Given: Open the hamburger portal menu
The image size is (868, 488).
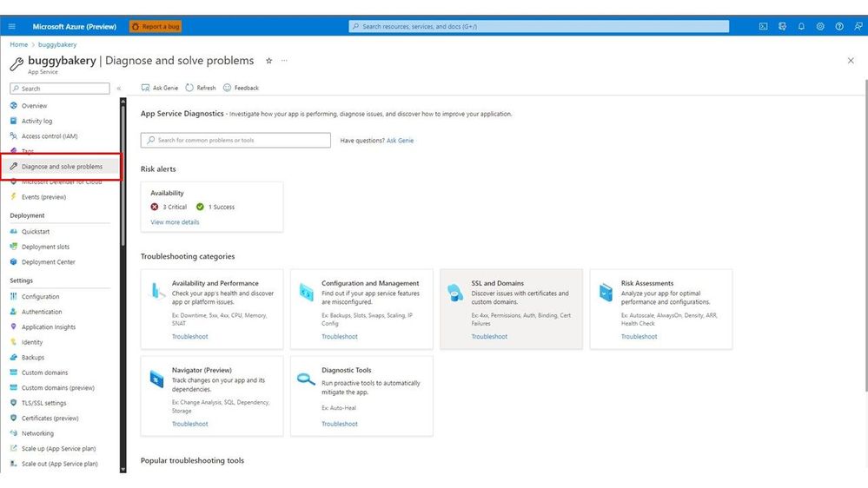Looking at the screenshot, I should pos(11,26).
